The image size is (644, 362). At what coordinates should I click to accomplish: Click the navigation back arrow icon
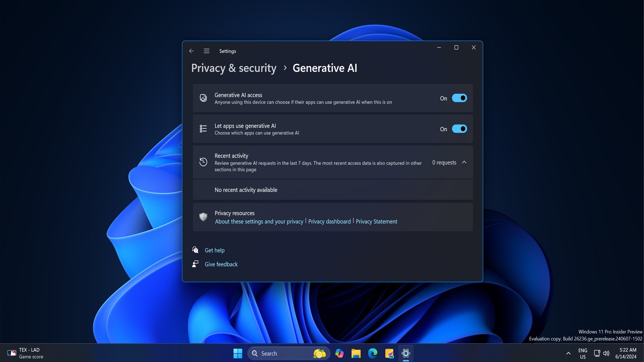coord(191,51)
